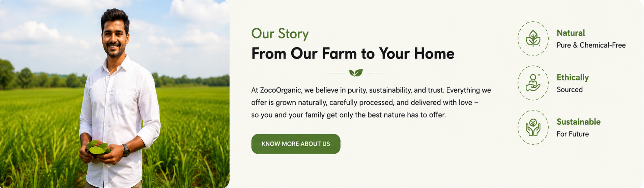Select the 'Sustainable' feature title
The height and width of the screenshot is (188, 644).
coord(579,122)
